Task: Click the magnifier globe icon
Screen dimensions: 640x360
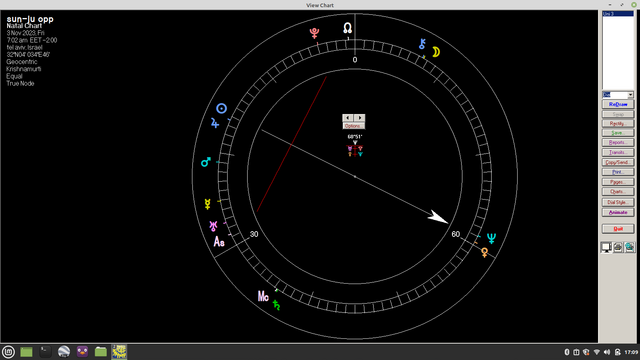Action: 630,247
